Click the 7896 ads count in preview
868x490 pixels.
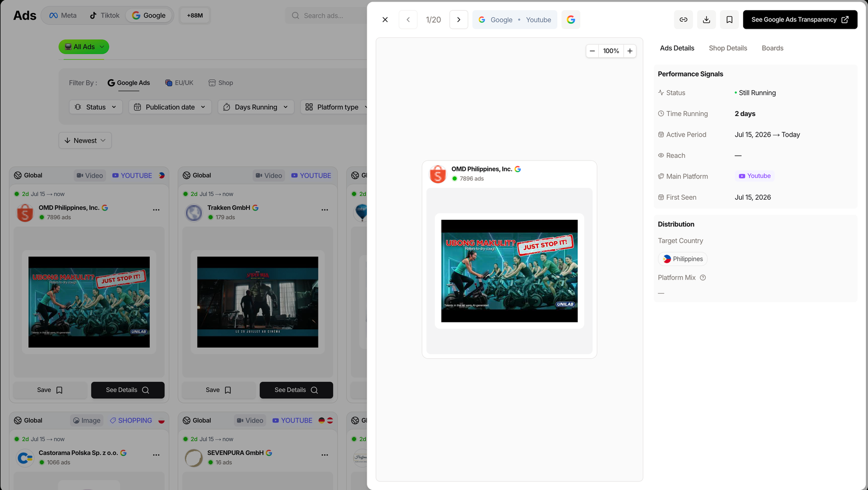471,179
